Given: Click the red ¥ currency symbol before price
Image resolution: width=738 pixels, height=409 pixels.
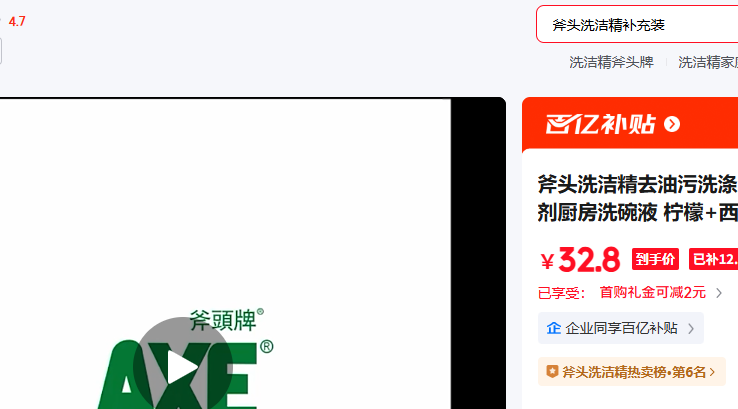Looking at the screenshot, I should (547, 262).
